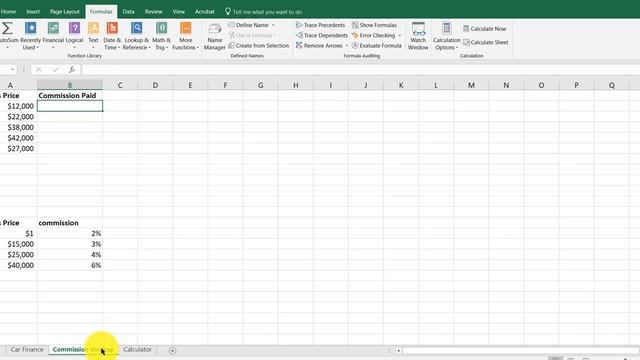
Task: Open the Name Manager
Action: [x=215, y=37]
